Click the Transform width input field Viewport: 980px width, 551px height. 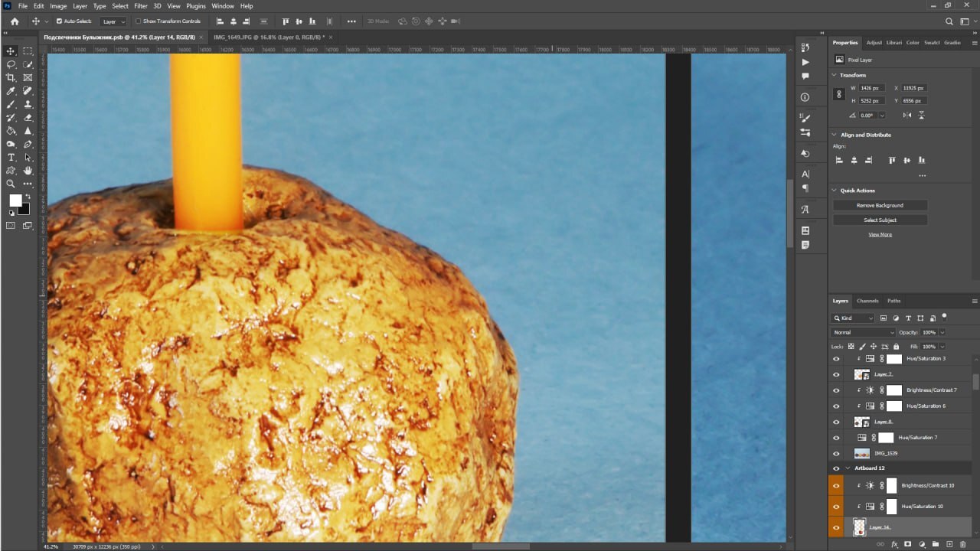[871, 88]
